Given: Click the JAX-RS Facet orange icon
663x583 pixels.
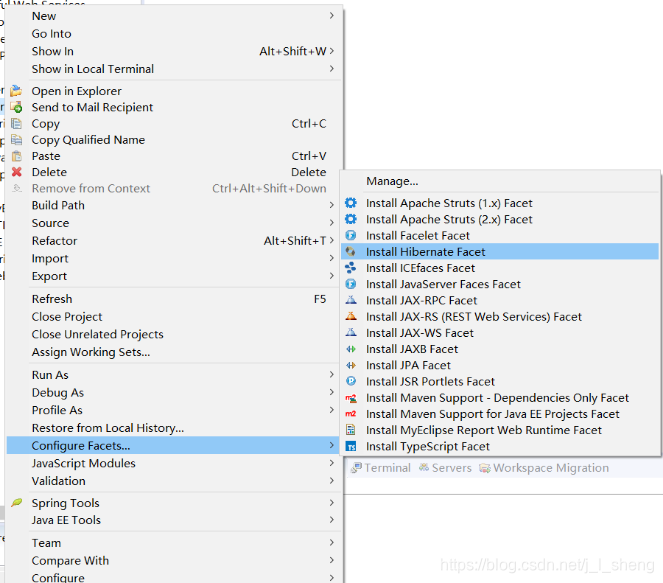Looking at the screenshot, I should [x=351, y=316].
